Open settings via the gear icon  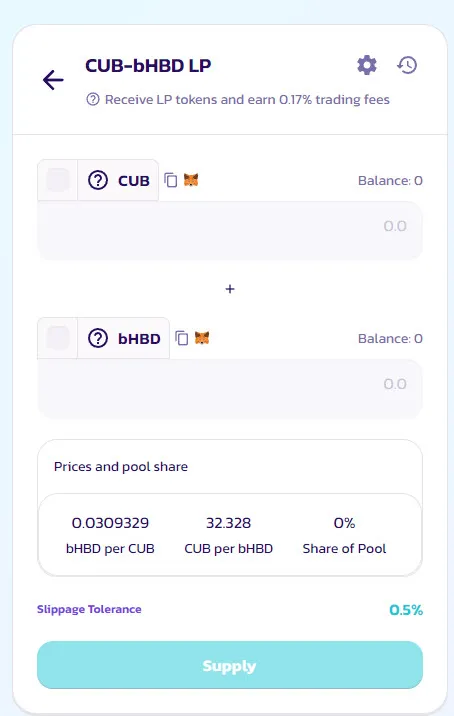[x=367, y=65]
